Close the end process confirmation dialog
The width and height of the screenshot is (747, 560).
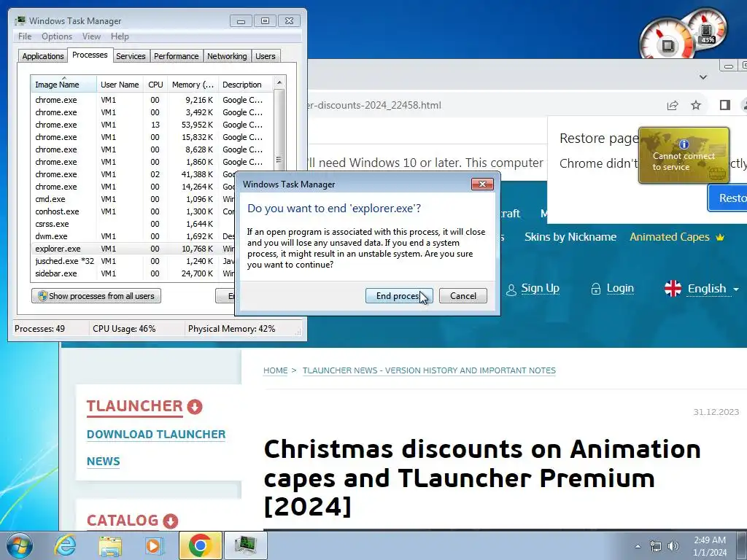(482, 184)
